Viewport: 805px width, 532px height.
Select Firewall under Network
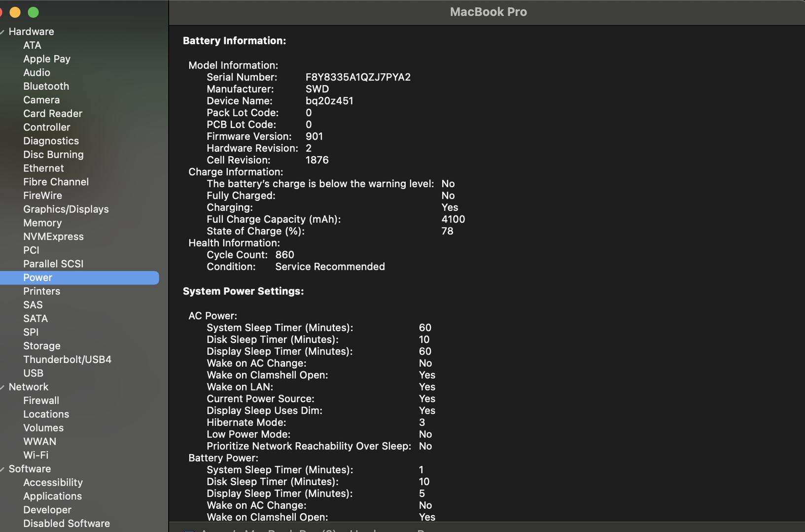[41, 400]
